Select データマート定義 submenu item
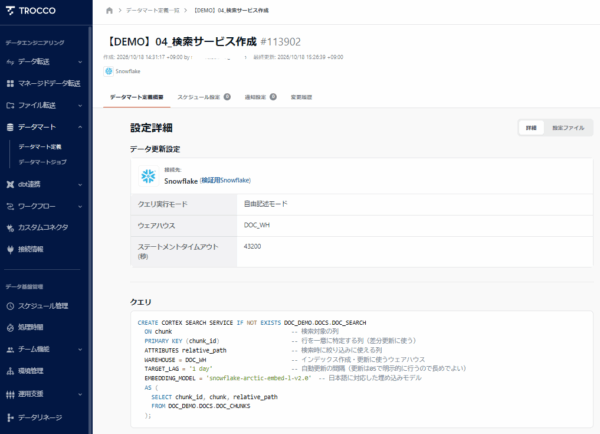 coord(40,147)
